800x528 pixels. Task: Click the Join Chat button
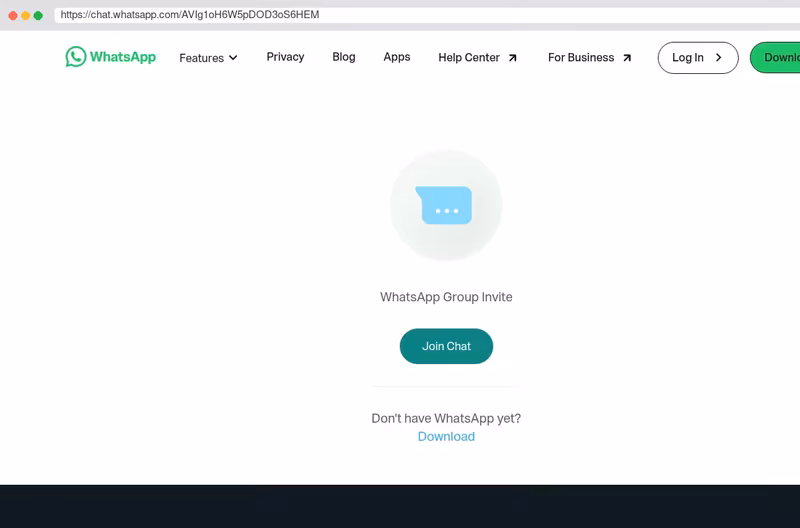(446, 346)
